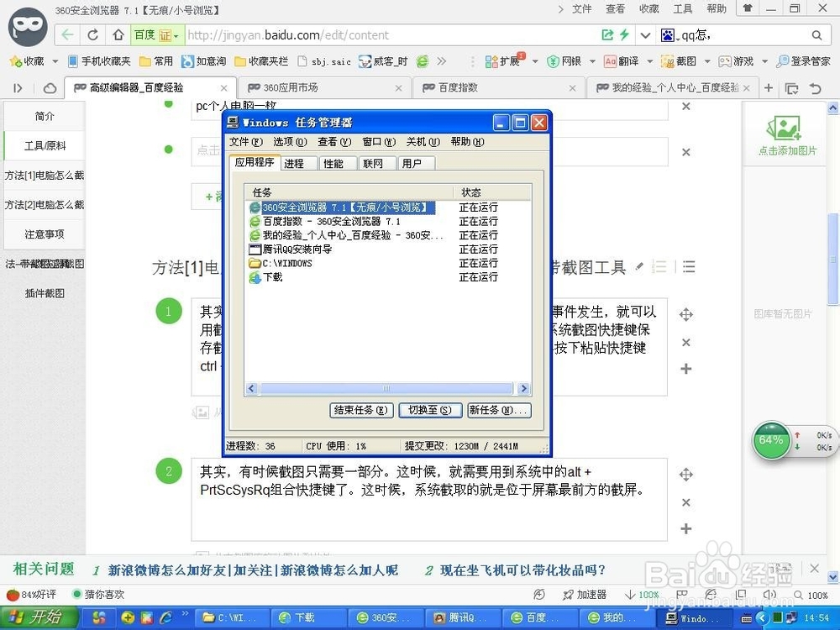Click the share icon in address bar
Screen dimensions: 840x630
[607, 34]
